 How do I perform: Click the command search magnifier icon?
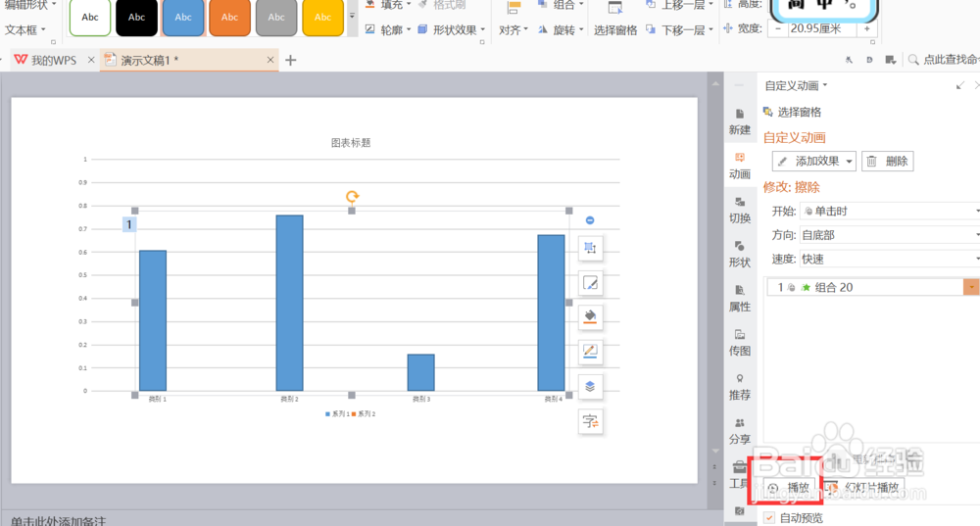point(913,60)
